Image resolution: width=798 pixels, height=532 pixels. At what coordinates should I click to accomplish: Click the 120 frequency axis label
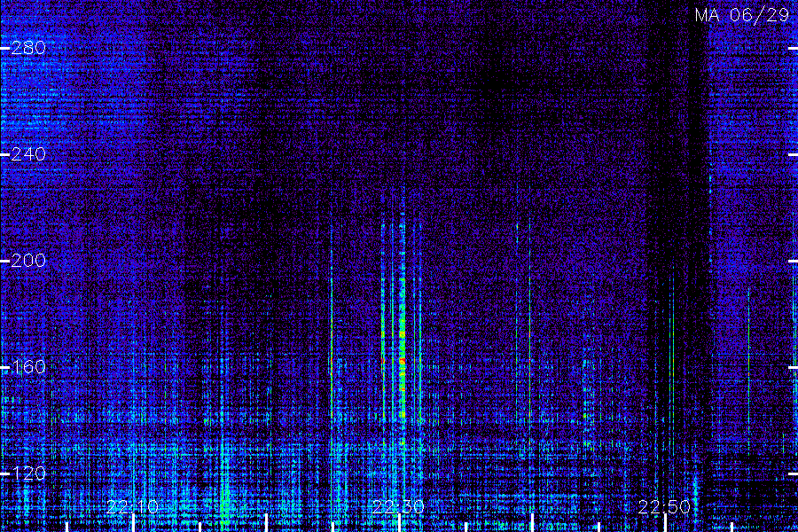pos(28,473)
